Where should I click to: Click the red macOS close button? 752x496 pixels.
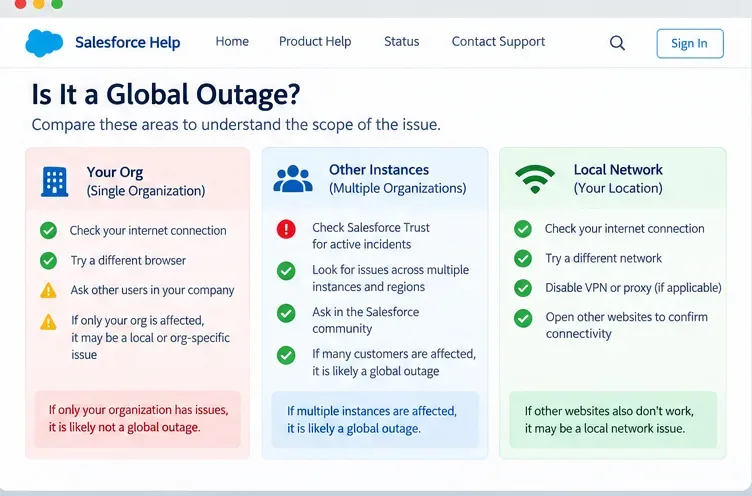pos(20,4)
